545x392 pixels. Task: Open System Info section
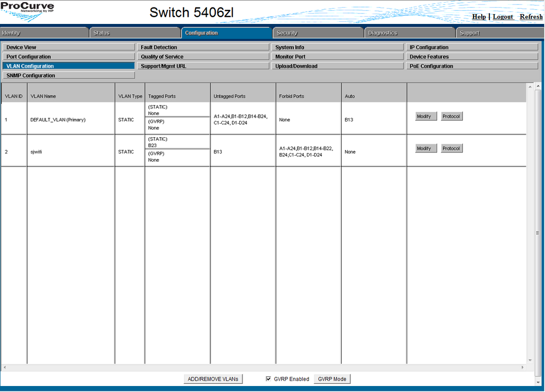(337, 47)
